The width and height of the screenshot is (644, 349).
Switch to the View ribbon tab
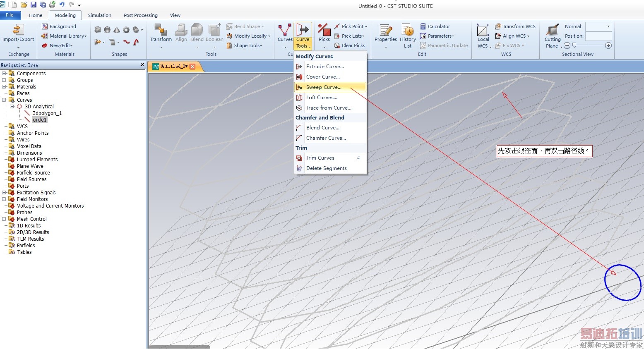tap(175, 15)
